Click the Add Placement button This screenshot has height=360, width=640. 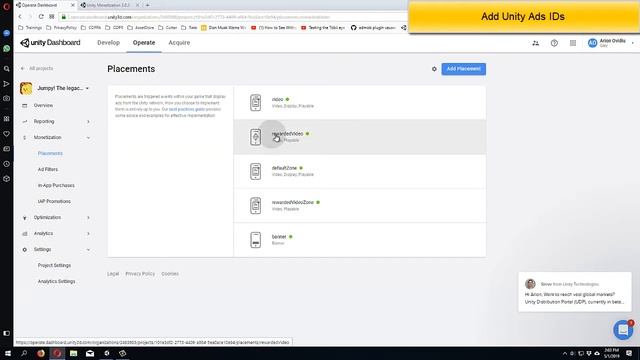(463, 69)
